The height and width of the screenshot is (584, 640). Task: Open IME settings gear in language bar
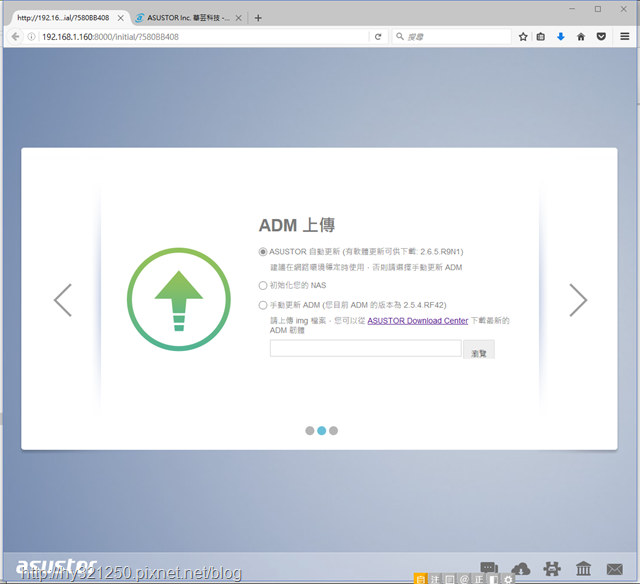pos(508,579)
